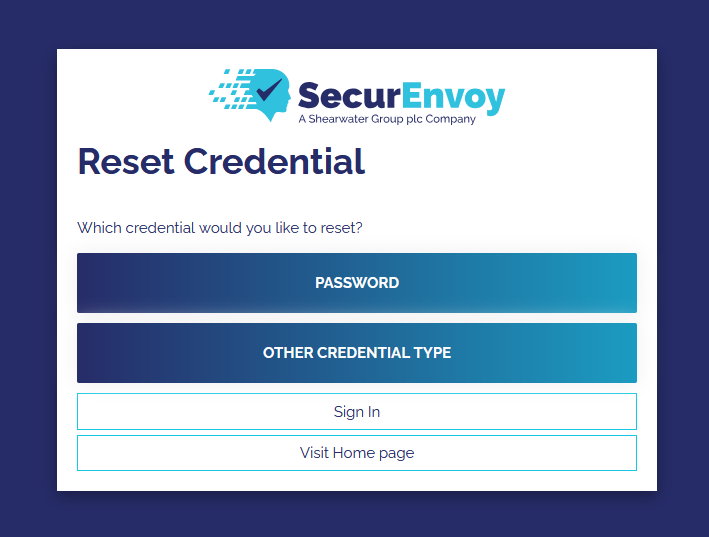Image resolution: width=709 pixels, height=537 pixels.
Task: Click the dark navy background outside the card
Action: [x=28, y=270]
